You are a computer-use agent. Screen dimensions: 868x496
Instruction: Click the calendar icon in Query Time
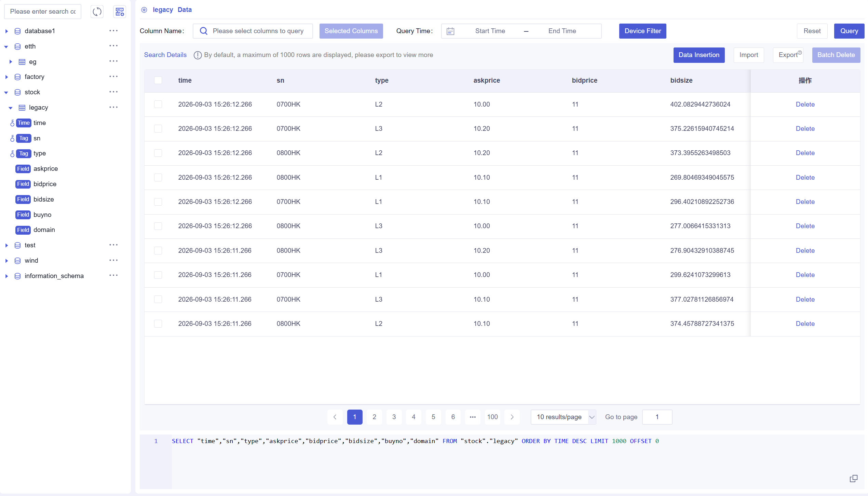click(450, 31)
